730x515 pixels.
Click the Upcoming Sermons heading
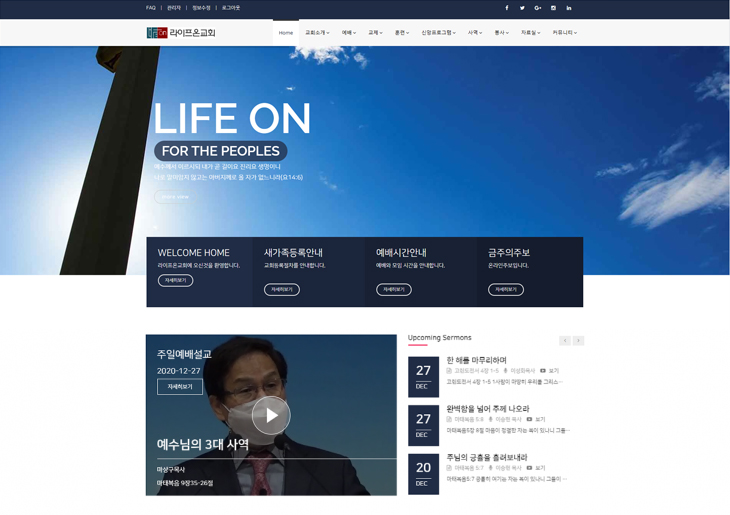[439, 338]
